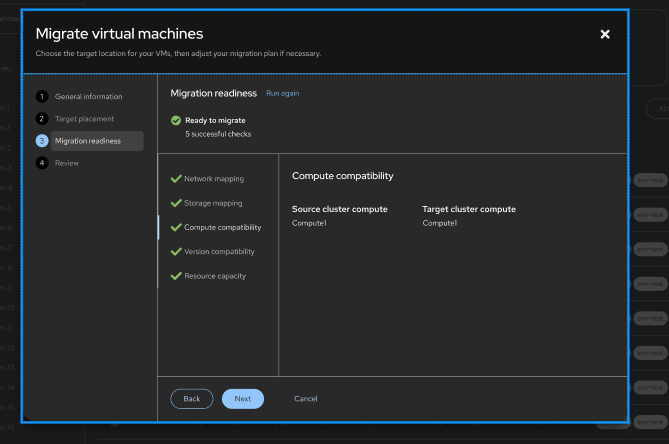The height and width of the screenshot is (444, 669).
Task: Cancel the migration wizard
Action: pos(305,399)
